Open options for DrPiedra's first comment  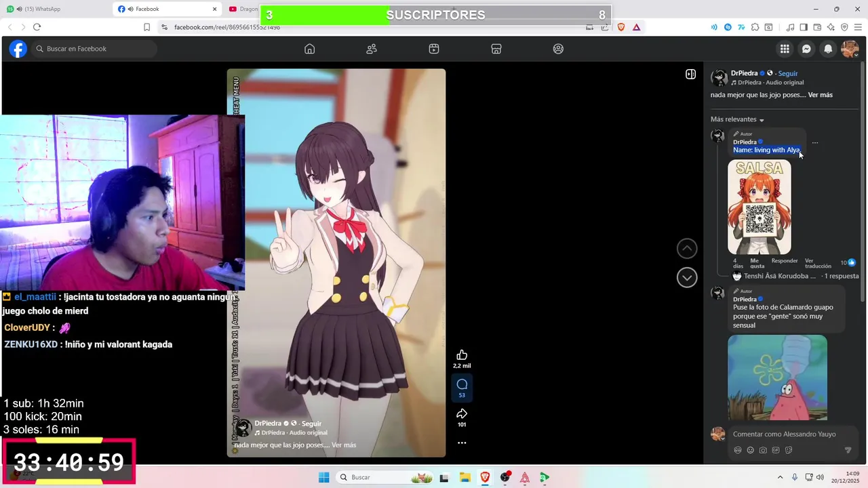click(x=815, y=143)
